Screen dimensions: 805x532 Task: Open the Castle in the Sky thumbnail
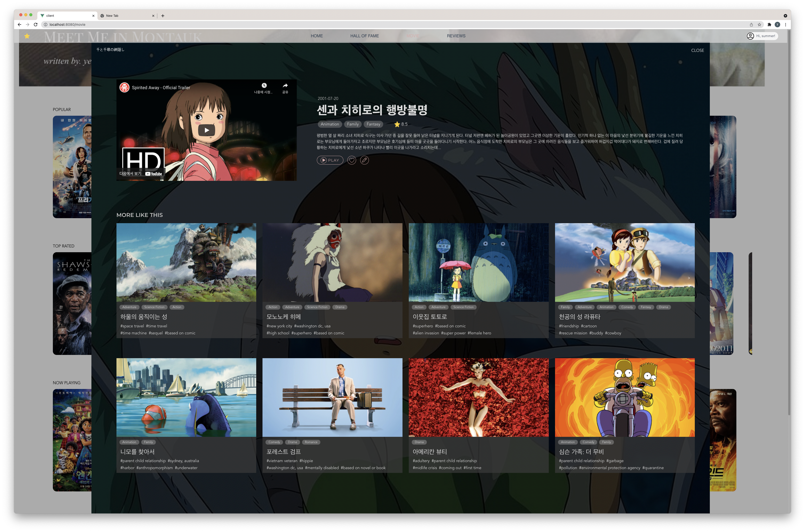624,262
